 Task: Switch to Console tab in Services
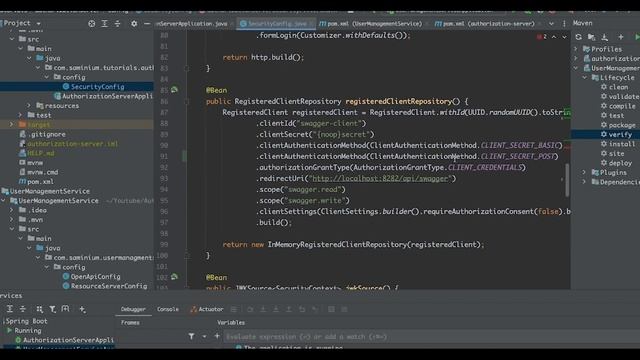tap(168, 309)
